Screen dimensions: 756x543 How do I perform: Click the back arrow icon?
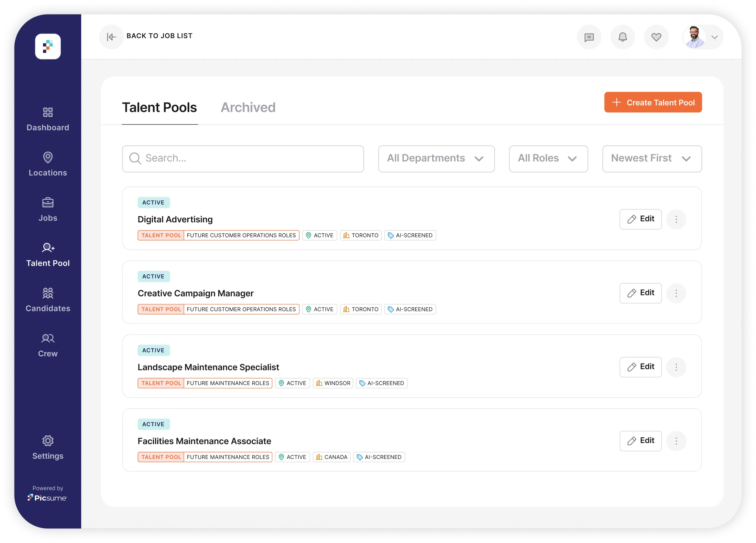click(x=111, y=37)
